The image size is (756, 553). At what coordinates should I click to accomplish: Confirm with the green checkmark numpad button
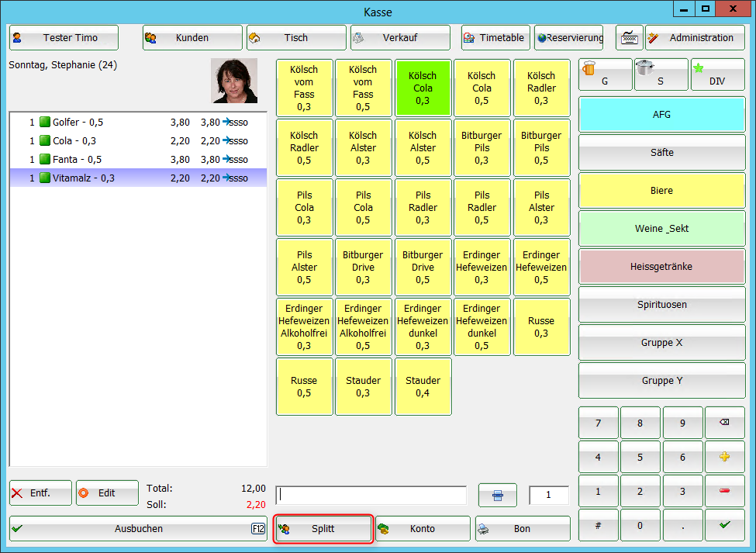pyautogui.click(x=724, y=525)
